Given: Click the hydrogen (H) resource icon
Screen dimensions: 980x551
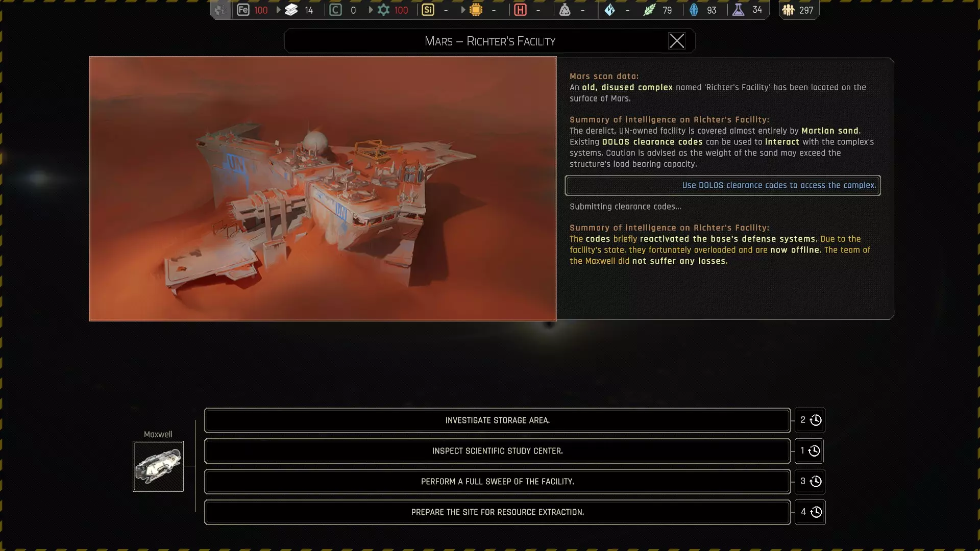Looking at the screenshot, I should pyautogui.click(x=520, y=10).
